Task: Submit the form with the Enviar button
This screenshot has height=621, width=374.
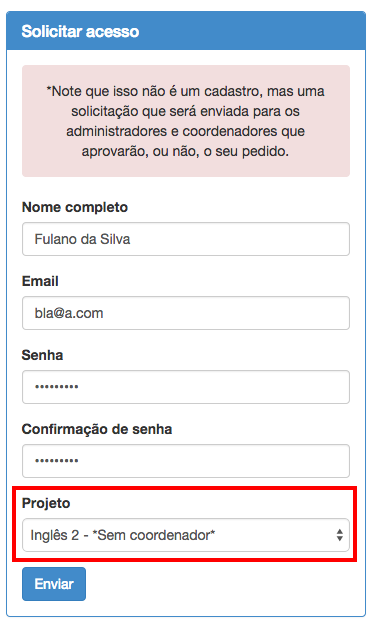Action: [54, 584]
